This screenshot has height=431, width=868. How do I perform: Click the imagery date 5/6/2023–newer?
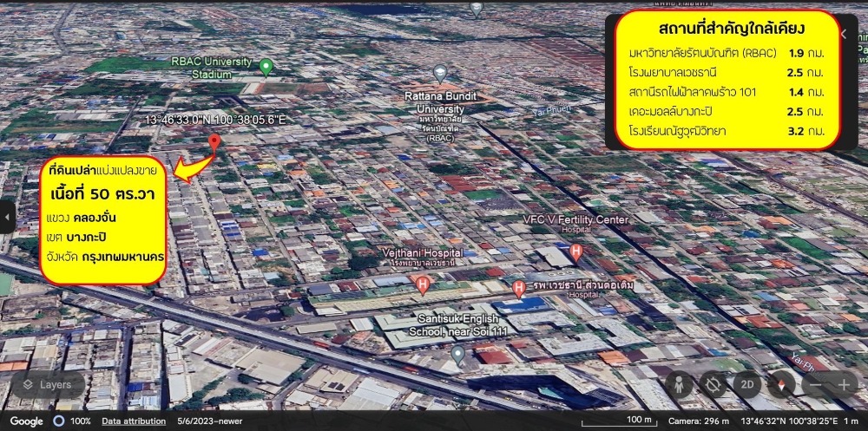click(209, 421)
